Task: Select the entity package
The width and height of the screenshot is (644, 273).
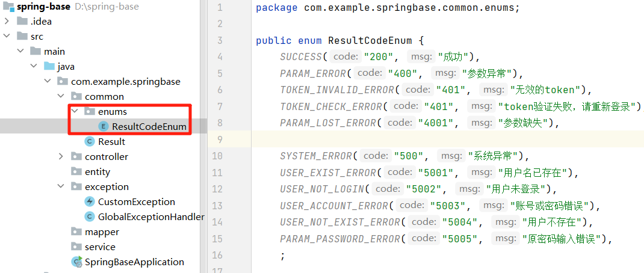Action: click(98, 171)
